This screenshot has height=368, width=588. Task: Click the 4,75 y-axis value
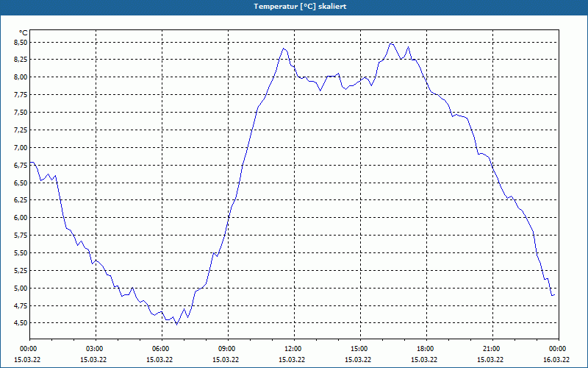[x=21, y=305]
